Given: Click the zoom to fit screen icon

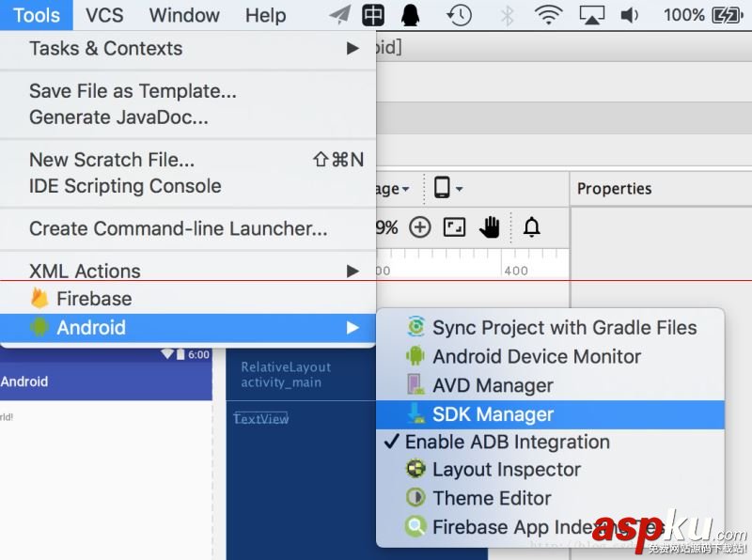Looking at the screenshot, I should (x=453, y=226).
